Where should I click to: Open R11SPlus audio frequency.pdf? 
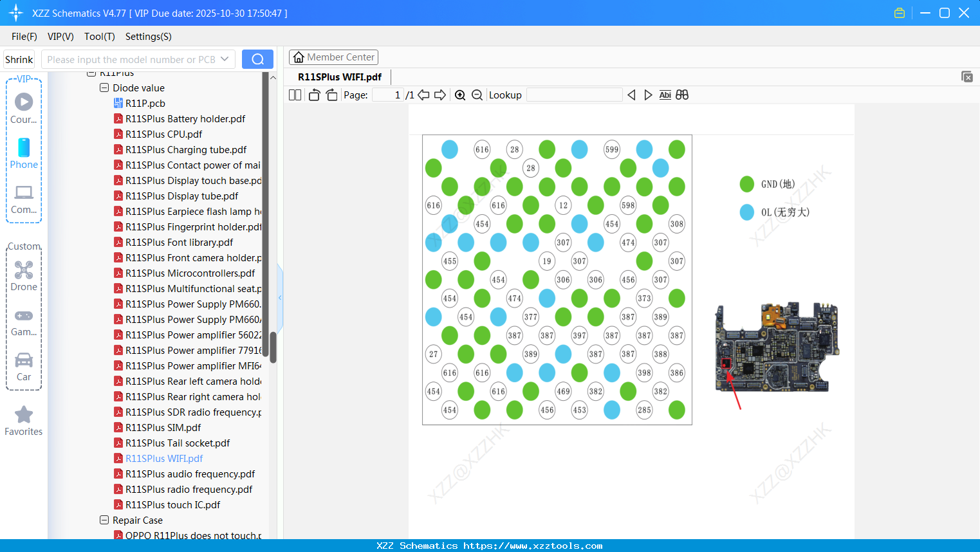point(190,474)
